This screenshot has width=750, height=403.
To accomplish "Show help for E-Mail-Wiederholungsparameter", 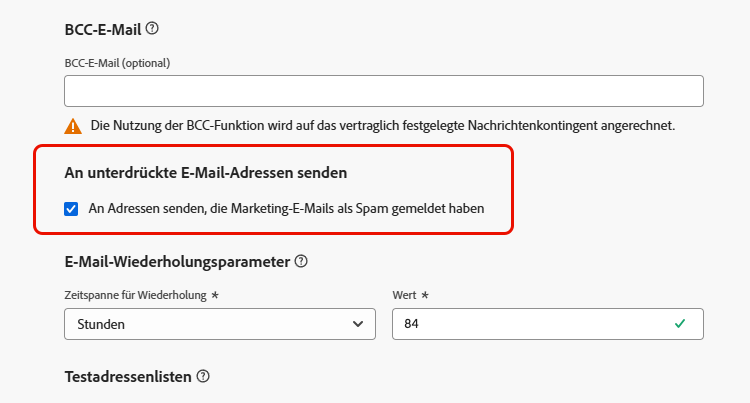I will coord(301,261).
